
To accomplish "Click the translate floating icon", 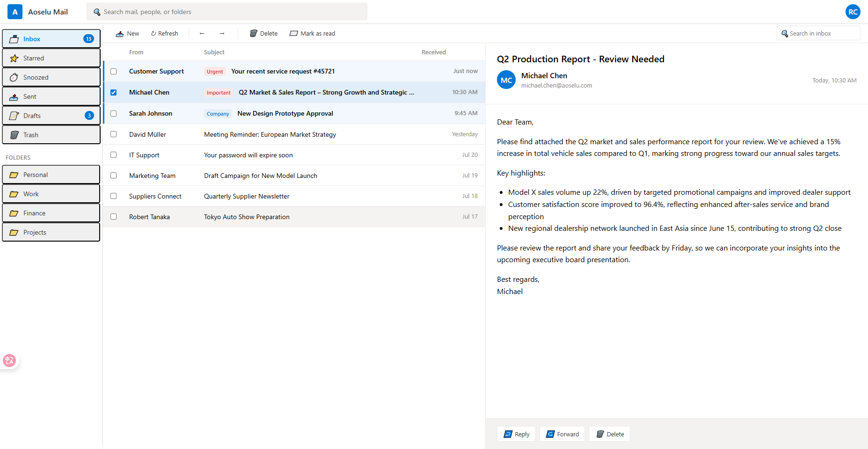I will 9,361.
